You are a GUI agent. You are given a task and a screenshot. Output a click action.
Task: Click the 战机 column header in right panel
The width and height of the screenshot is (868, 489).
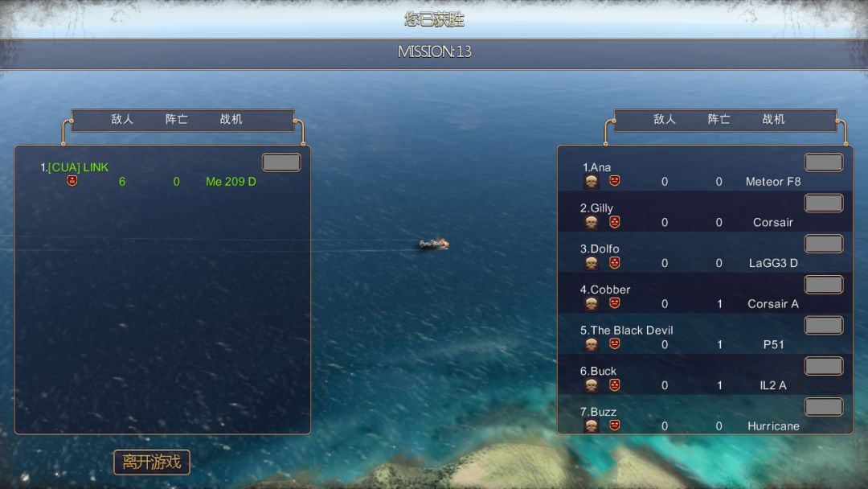pyautogui.click(x=773, y=119)
